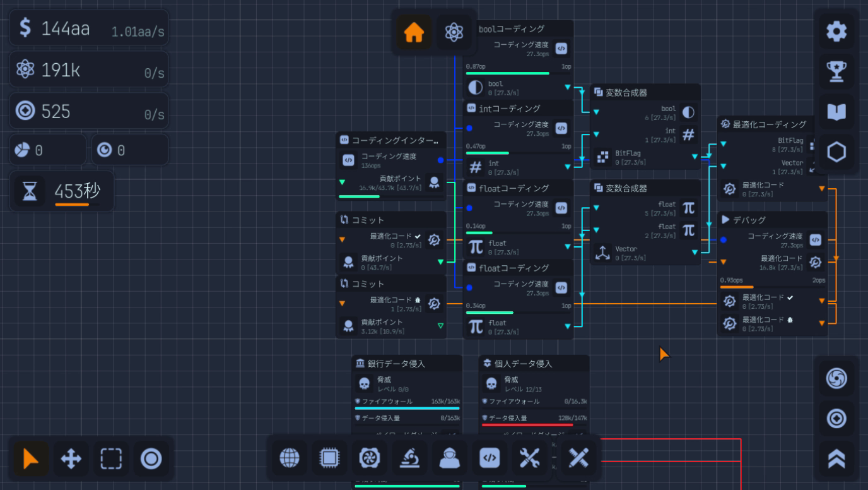The width and height of the screenshot is (868, 490).
Task: Open the hooded hacker tab in bottom bar
Action: coord(450,459)
